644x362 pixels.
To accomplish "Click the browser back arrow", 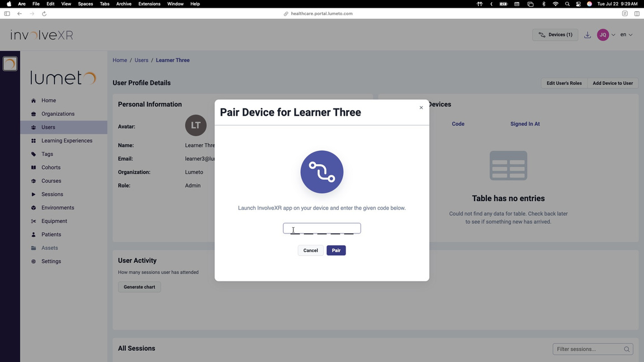I will coord(20,13).
